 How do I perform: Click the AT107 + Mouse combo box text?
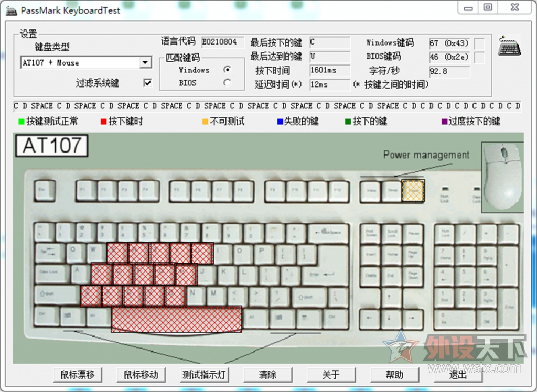(51, 63)
